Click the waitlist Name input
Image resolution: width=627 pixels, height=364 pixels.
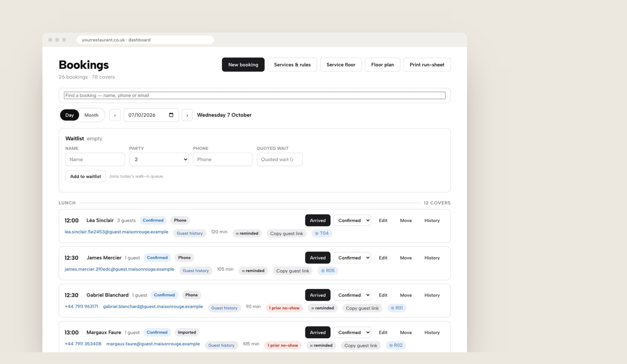(95, 159)
